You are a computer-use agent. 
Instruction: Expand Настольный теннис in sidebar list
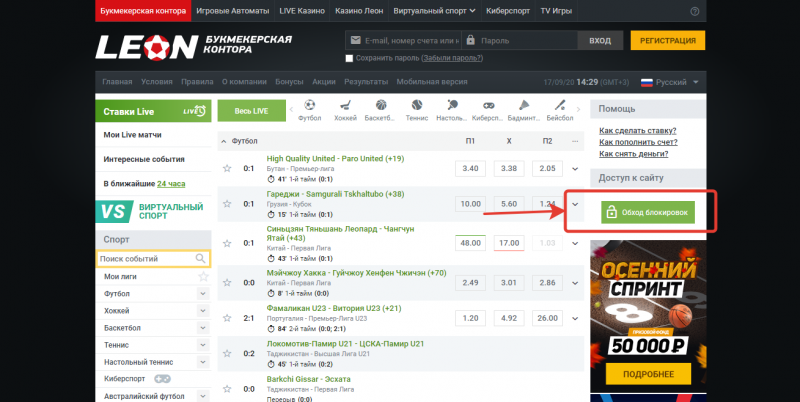(204, 362)
